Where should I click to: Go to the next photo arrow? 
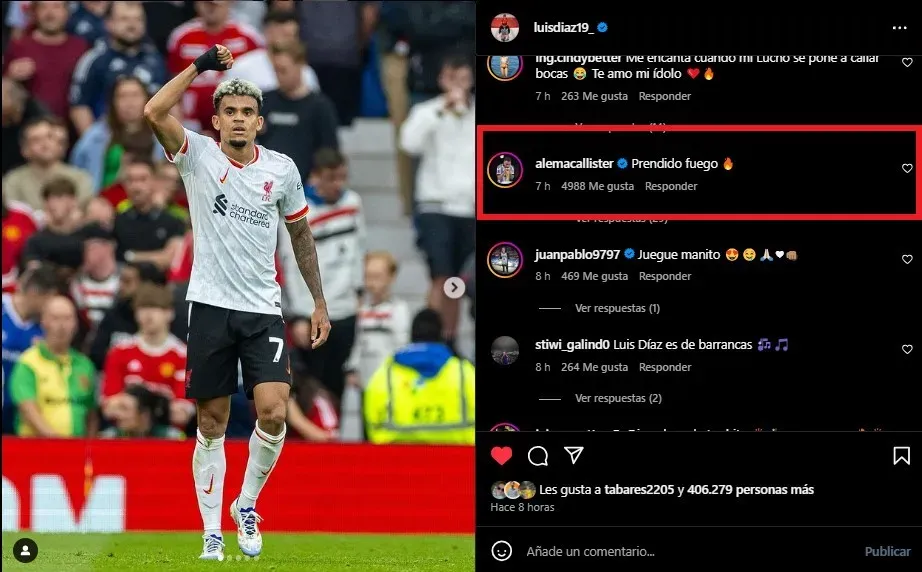coord(454,287)
